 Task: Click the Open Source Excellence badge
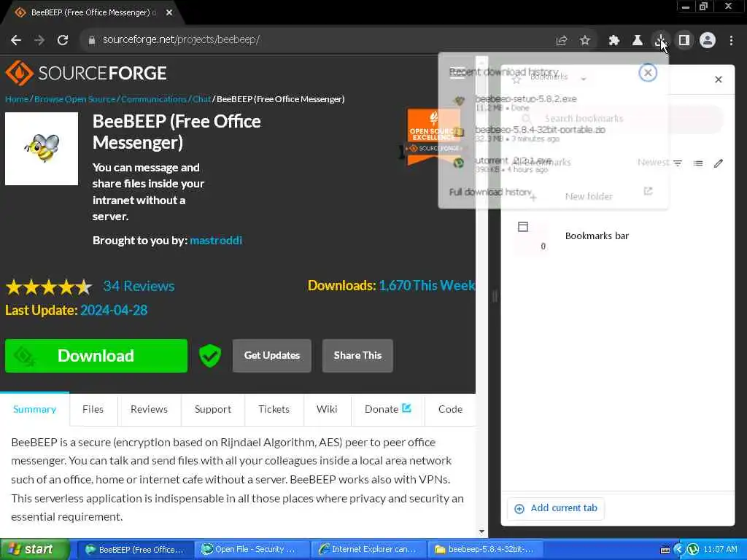coord(433,138)
